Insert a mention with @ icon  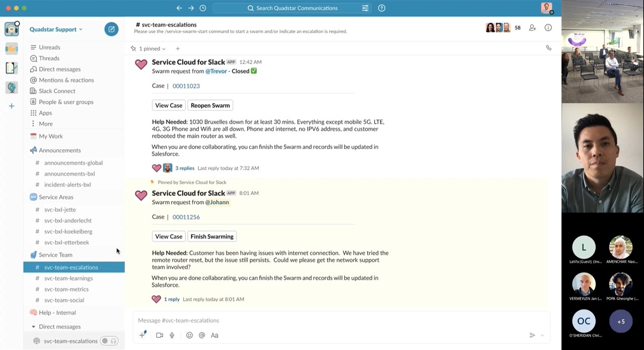[202, 335]
